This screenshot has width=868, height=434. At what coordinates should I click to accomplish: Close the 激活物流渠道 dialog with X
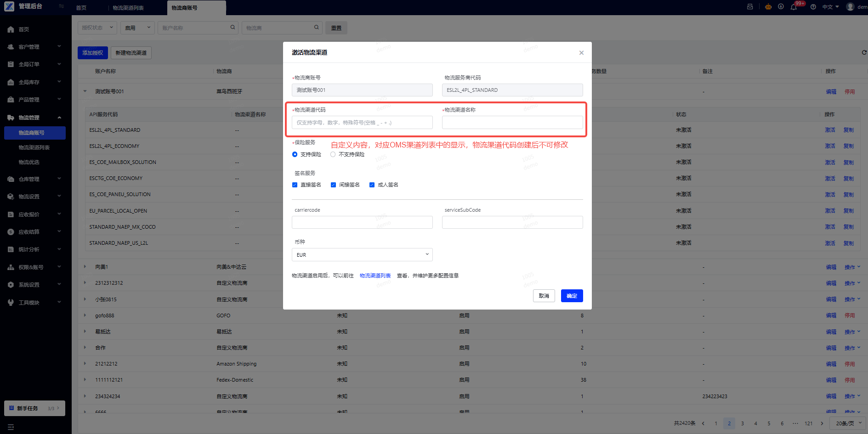coord(581,53)
